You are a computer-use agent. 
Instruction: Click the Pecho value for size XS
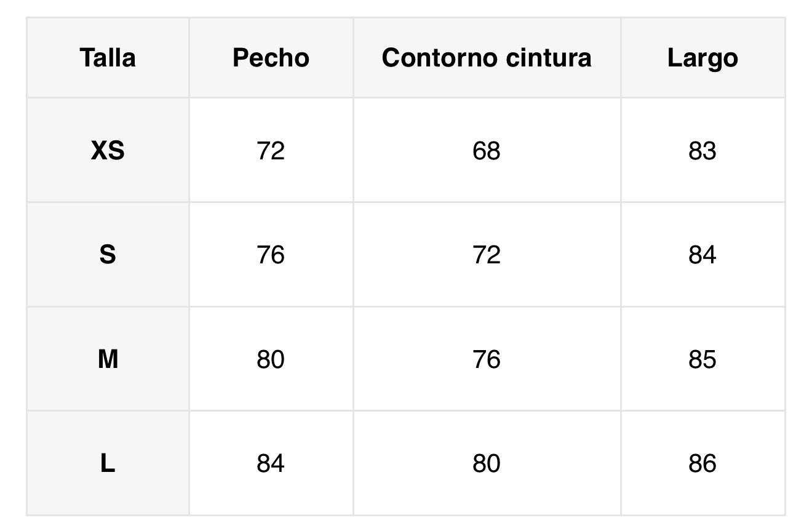click(271, 150)
